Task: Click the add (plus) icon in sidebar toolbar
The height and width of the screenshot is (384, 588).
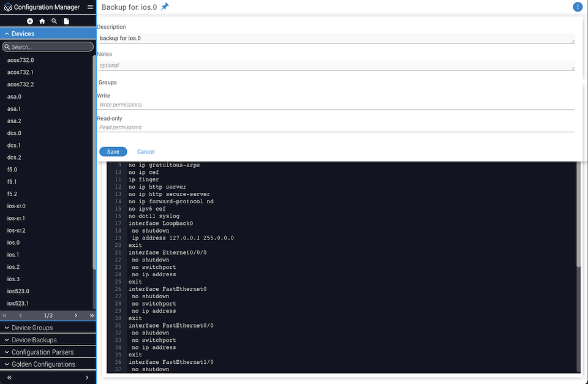Action: tap(30, 21)
